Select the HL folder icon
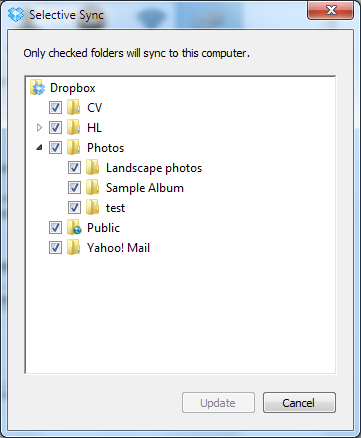Screen dimensions: 361x438 pos(73,128)
